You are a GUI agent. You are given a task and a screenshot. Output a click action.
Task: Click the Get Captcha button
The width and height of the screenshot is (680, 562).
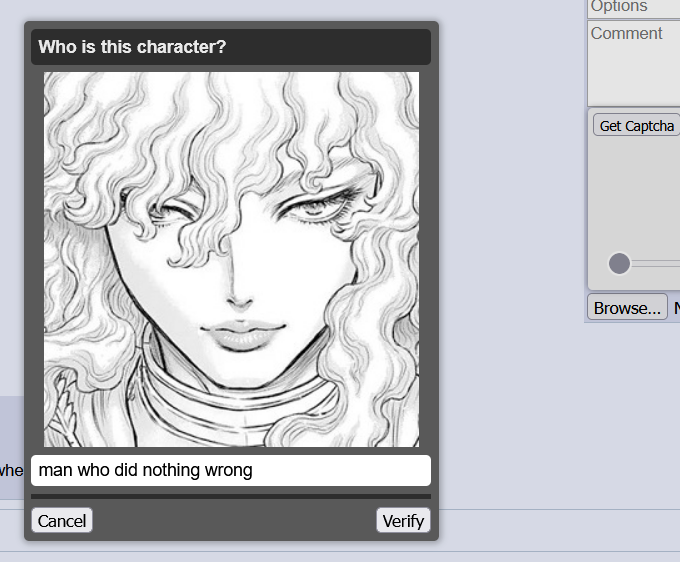636,125
